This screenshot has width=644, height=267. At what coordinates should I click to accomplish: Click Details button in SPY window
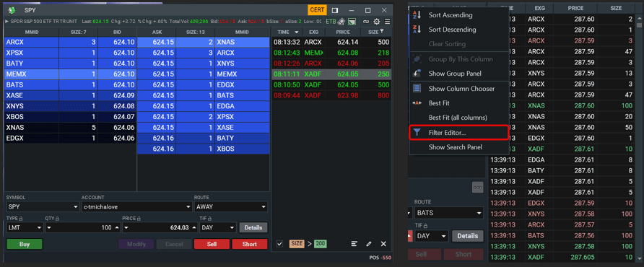pyautogui.click(x=253, y=227)
